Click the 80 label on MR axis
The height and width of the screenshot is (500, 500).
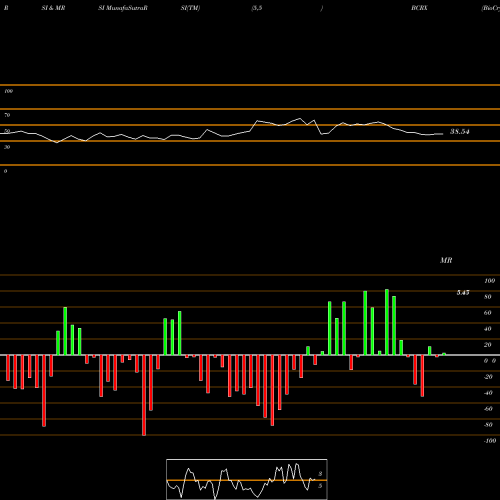488,297
